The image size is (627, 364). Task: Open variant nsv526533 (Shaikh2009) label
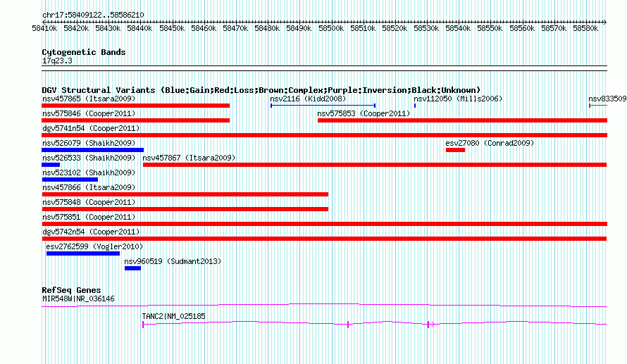point(89,158)
